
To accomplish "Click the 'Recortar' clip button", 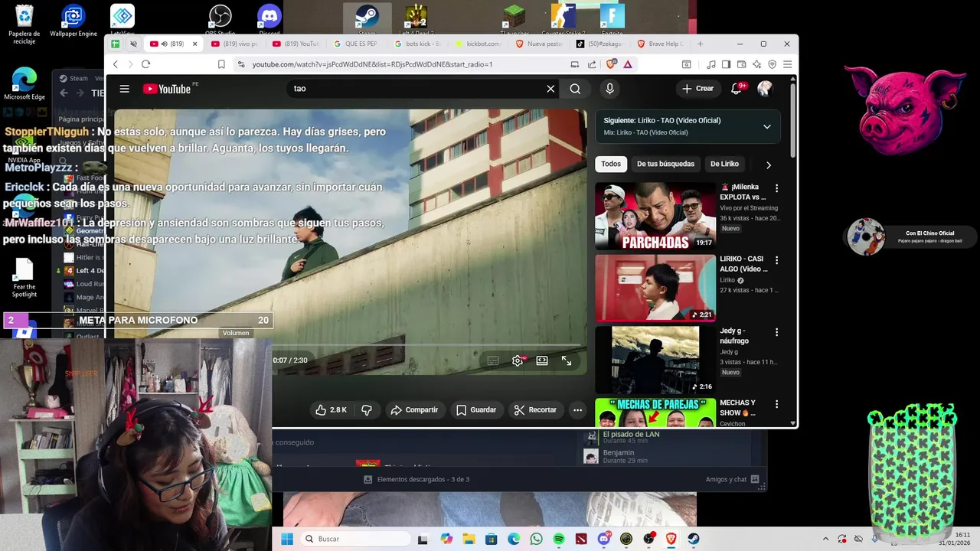I will coord(535,410).
